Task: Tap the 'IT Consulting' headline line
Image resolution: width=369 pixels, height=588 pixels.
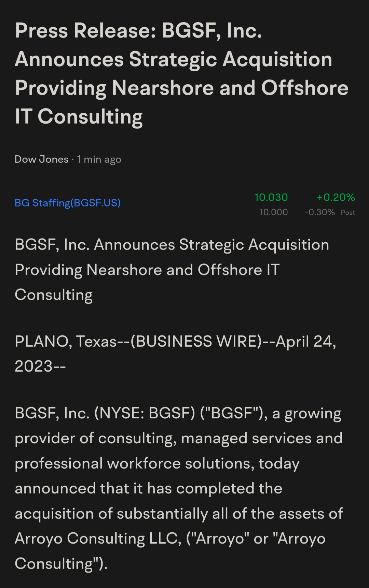Action: click(x=79, y=117)
